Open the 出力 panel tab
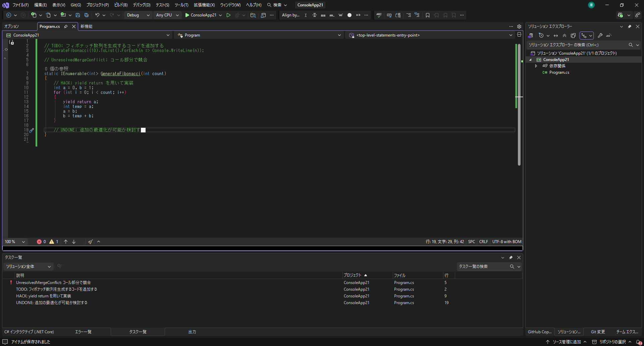This screenshot has height=346, width=644. pos(192,332)
